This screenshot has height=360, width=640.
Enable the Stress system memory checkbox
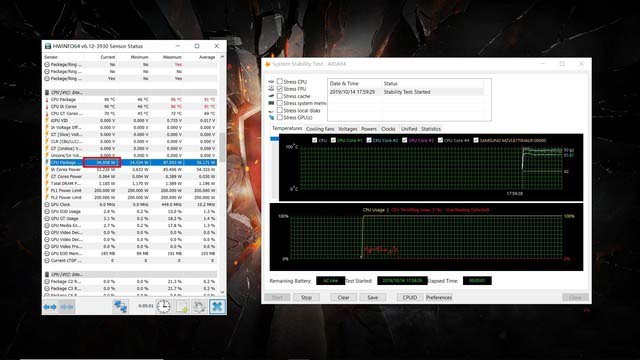(280, 103)
